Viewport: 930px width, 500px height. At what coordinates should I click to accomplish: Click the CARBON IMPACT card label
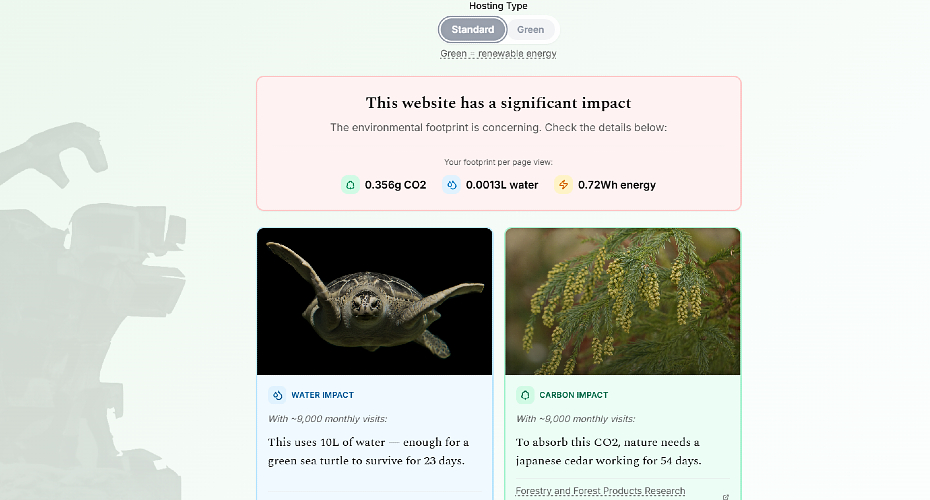[x=573, y=395]
